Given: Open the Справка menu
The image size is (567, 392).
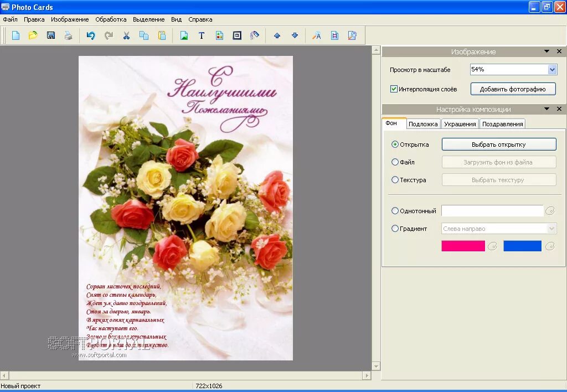Looking at the screenshot, I should (x=200, y=19).
